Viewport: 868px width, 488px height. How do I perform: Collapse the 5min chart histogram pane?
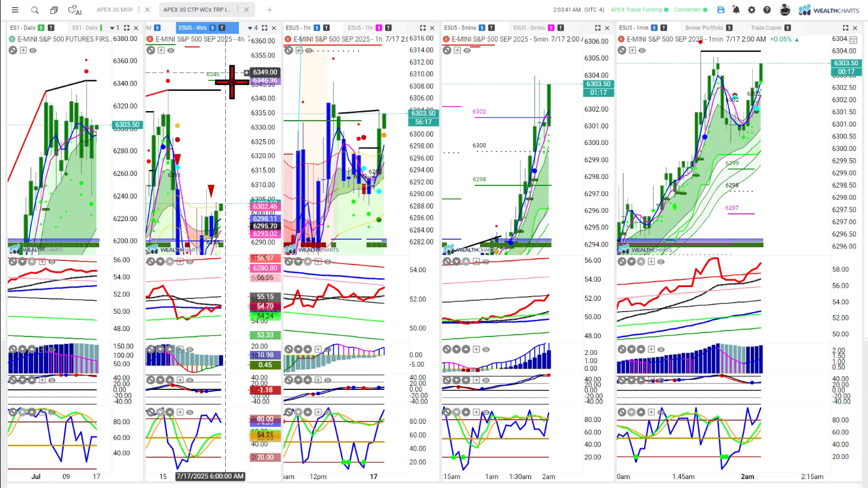[x=447, y=350]
